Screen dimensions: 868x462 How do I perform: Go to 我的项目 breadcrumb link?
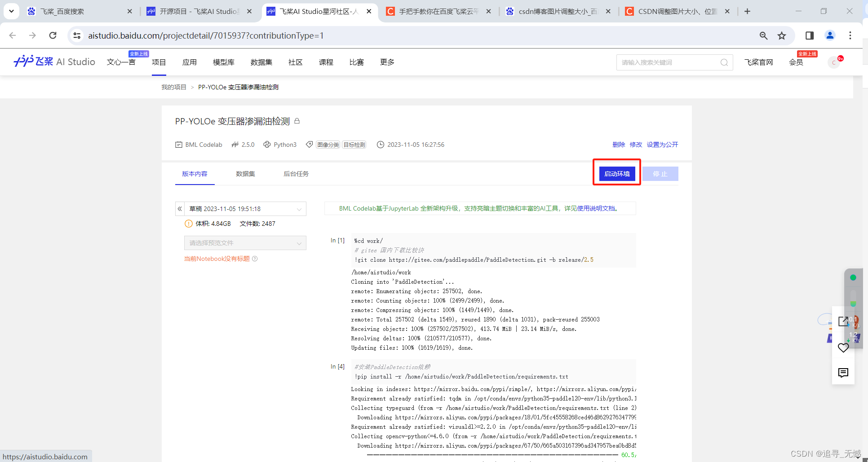coord(173,87)
